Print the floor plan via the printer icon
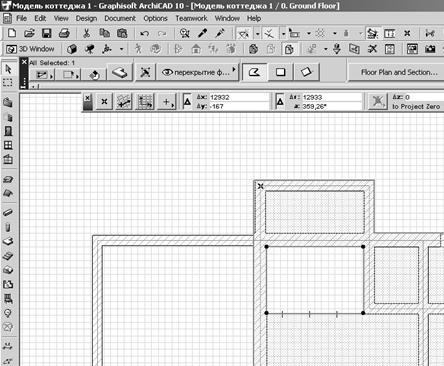 pos(64,33)
